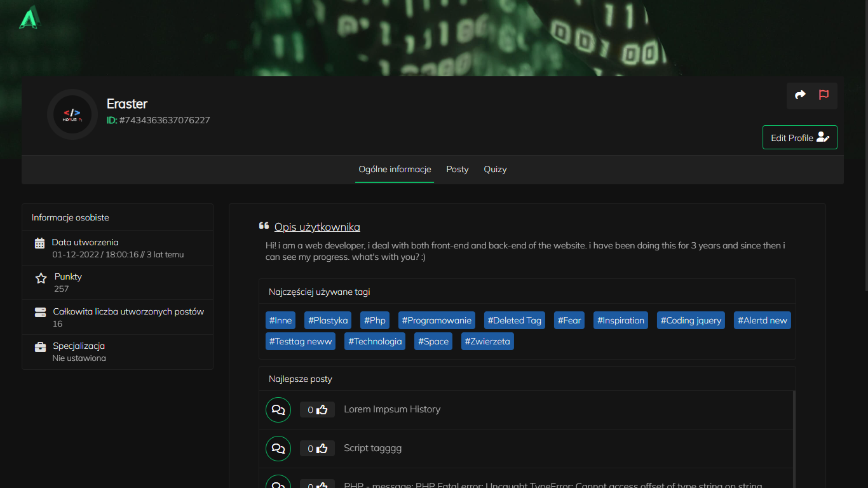Click the Eraster profile avatar

[72, 114]
